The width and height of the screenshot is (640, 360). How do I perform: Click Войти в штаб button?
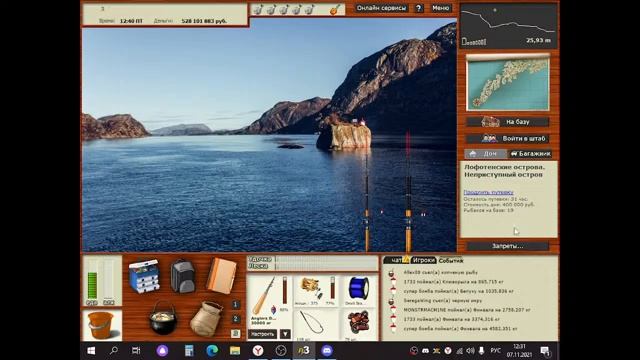pyautogui.click(x=508, y=138)
